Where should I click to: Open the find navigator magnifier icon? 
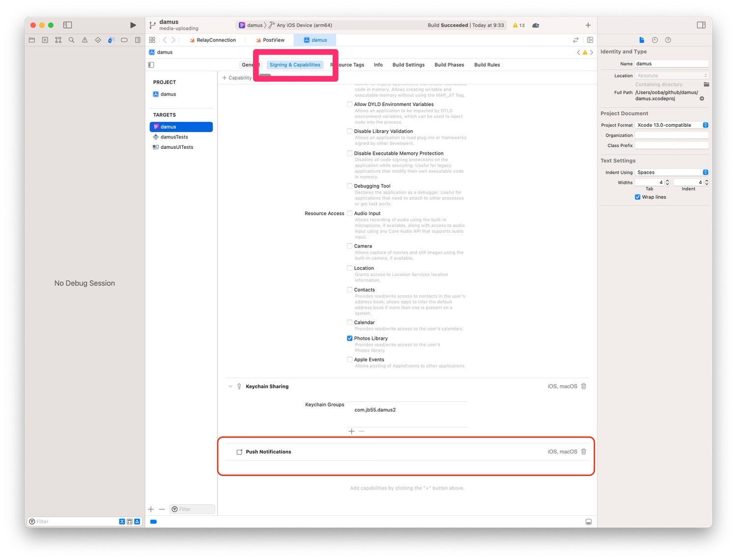(72, 40)
